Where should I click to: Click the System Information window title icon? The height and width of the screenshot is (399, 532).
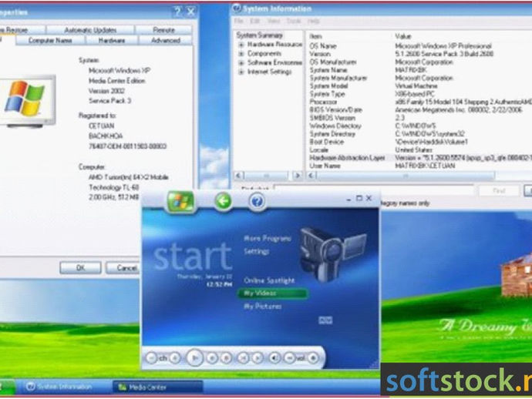[237, 8]
